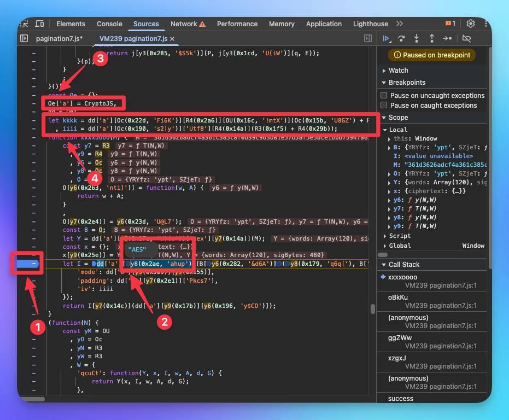The height and width of the screenshot is (420, 509).
Task: Expand variable B in Local scope
Action: click(389, 148)
